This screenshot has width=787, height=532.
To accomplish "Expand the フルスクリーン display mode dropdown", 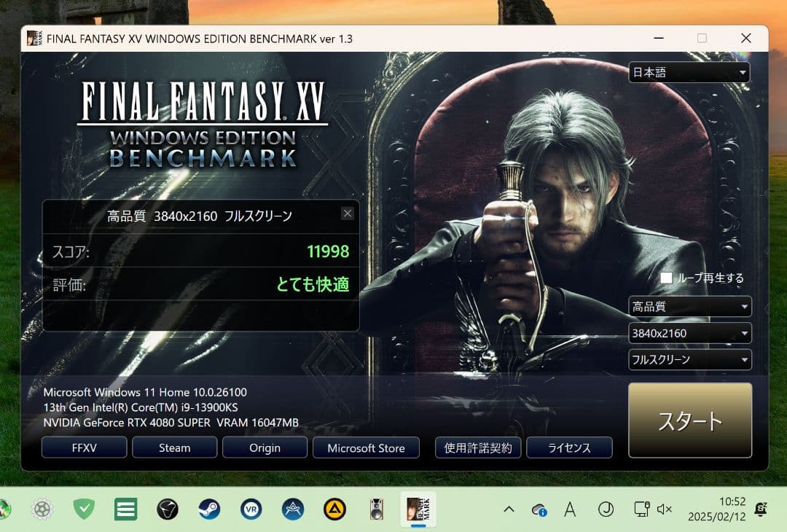I will (x=689, y=359).
